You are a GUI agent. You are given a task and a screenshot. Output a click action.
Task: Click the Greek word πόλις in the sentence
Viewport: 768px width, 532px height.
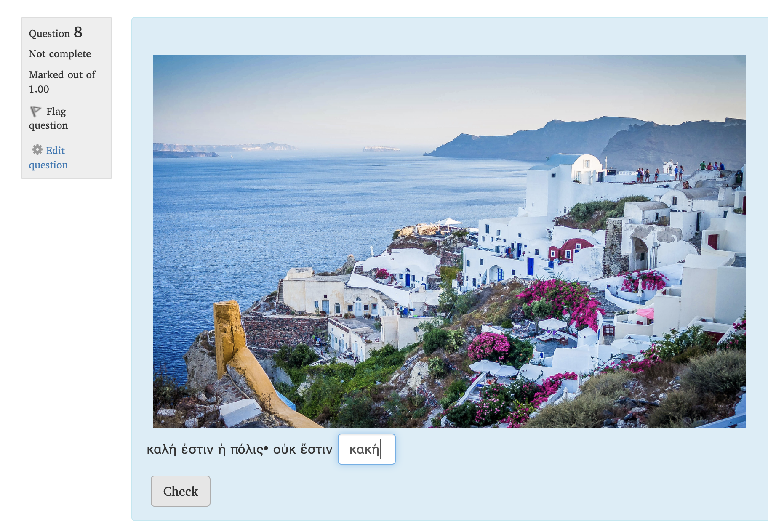coord(247,450)
